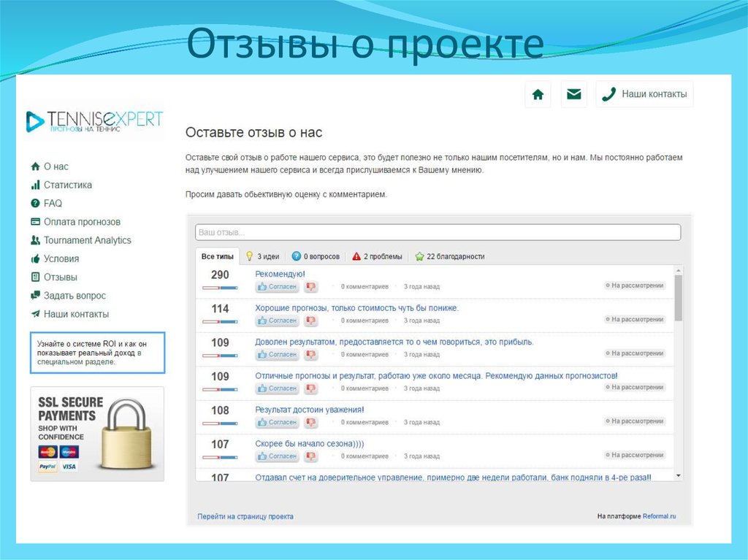This screenshot has height=560, width=748.
Task: Open Tournament Analytics via people icon
Action: (35, 239)
